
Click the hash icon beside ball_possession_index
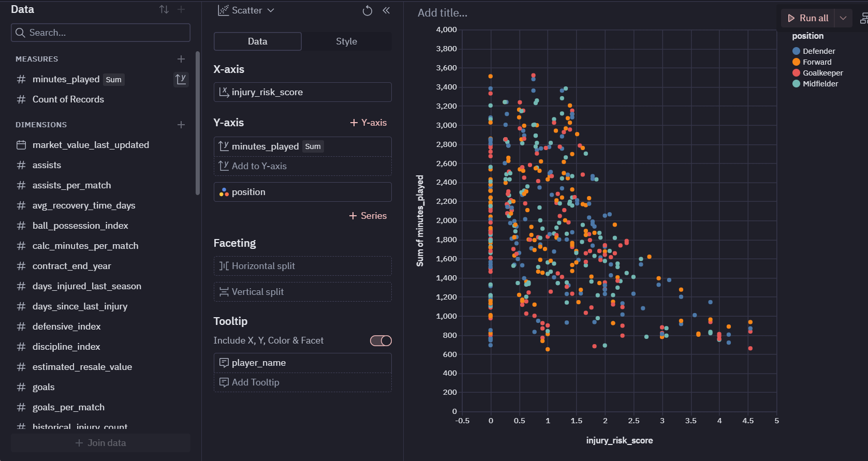pos(21,226)
